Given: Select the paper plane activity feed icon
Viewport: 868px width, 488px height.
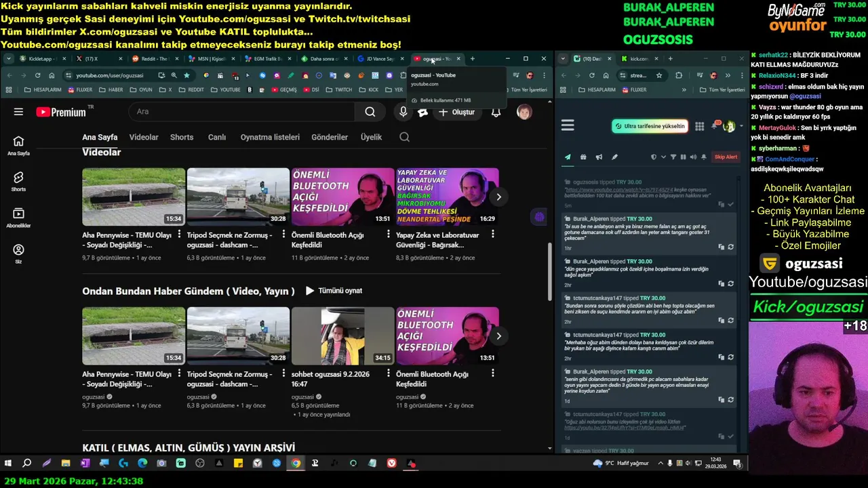Looking at the screenshot, I should click(x=568, y=157).
